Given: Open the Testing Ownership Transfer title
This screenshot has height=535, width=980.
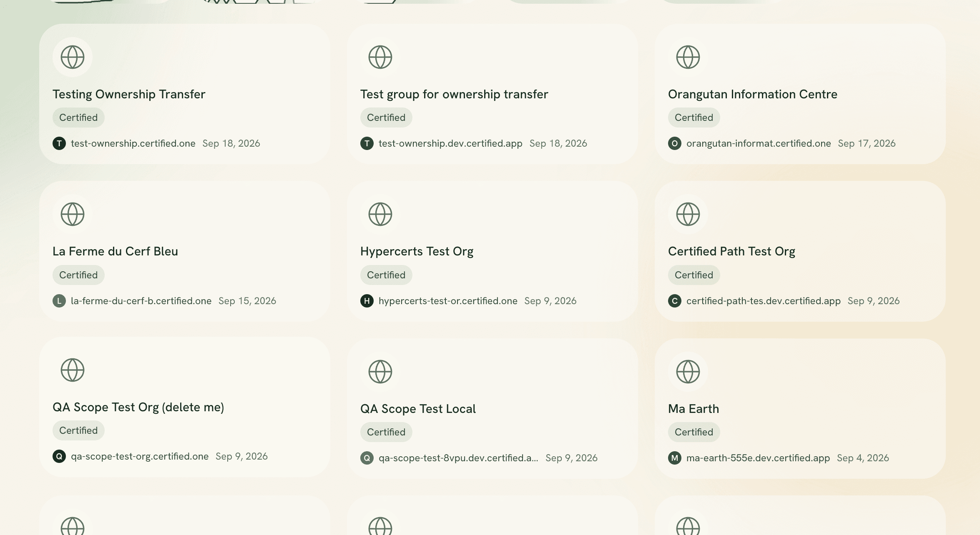Looking at the screenshot, I should [x=129, y=95].
